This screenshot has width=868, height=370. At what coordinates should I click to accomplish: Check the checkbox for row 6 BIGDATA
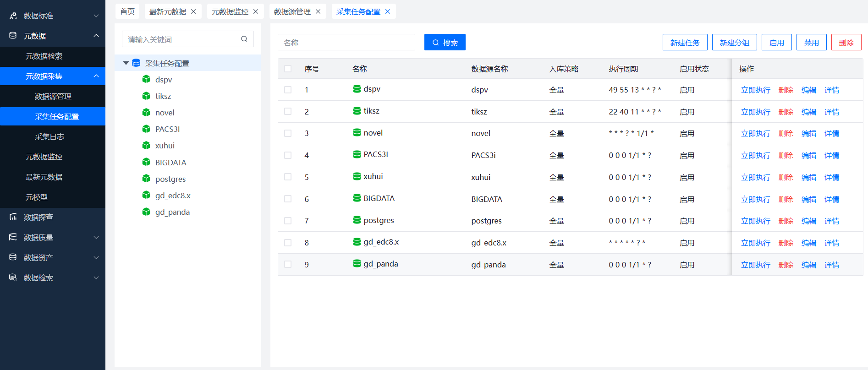288,199
